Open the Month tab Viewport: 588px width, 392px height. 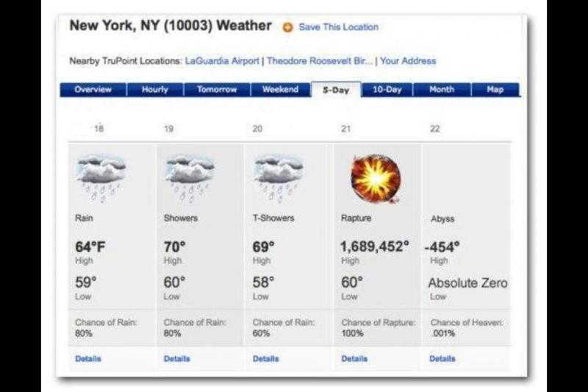441,90
